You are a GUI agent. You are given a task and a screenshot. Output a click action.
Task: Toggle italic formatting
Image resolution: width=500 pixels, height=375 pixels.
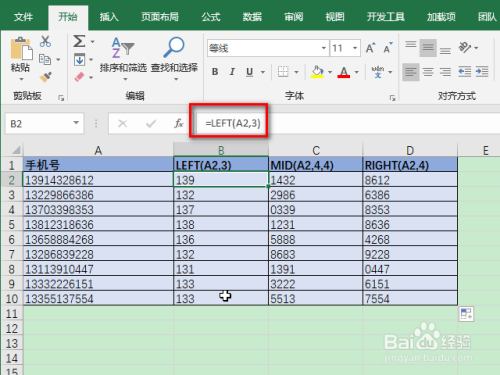point(232,72)
